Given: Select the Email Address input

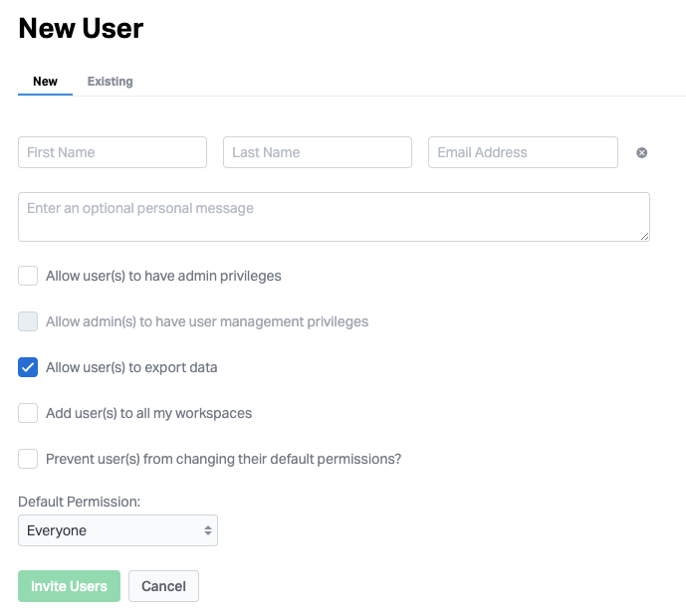Looking at the screenshot, I should coord(523,152).
